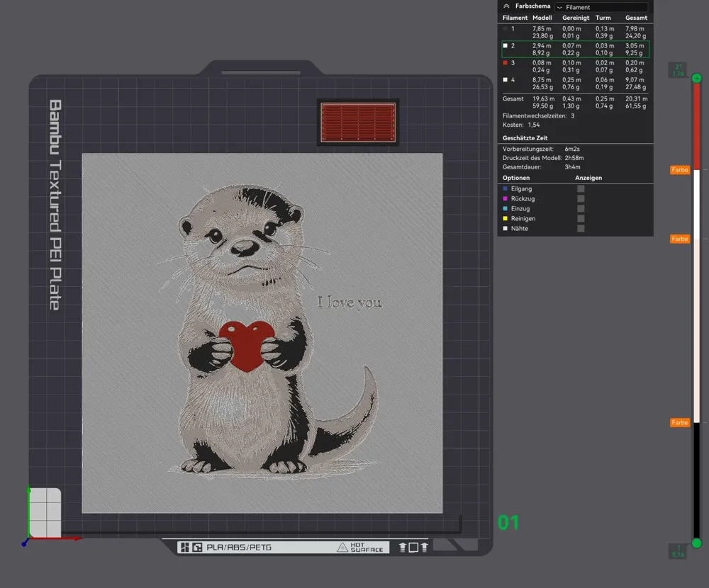The width and height of the screenshot is (709, 588).
Task: Click the filament 4 total 27,48 g
Action: pyautogui.click(x=636, y=87)
